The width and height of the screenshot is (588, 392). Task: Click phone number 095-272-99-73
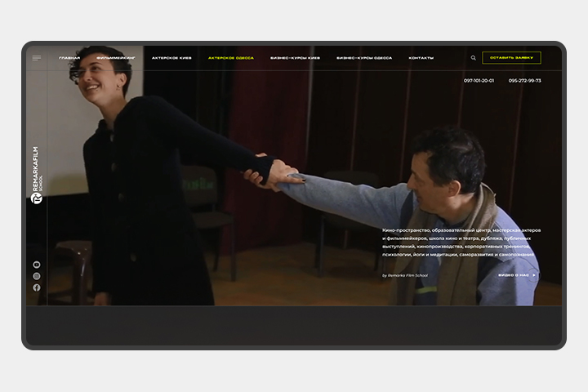[524, 81]
